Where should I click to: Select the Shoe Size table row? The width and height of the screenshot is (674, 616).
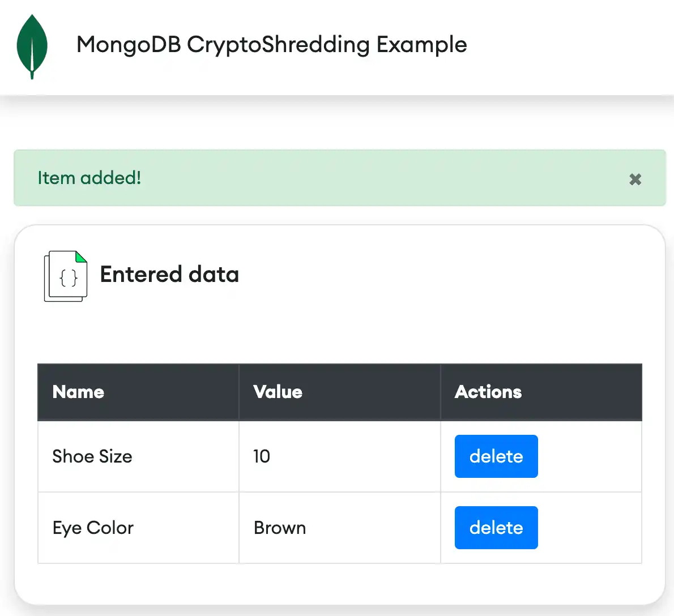340,456
